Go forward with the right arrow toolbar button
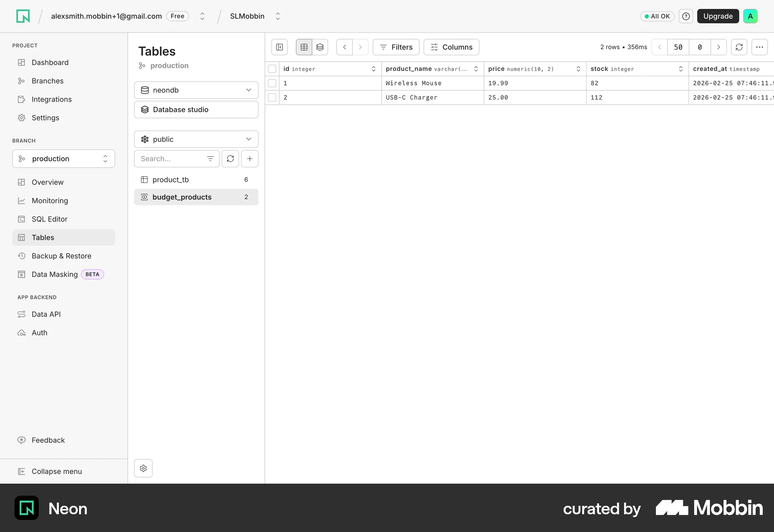This screenshot has width=774, height=532. pyautogui.click(x=360, y=47)
